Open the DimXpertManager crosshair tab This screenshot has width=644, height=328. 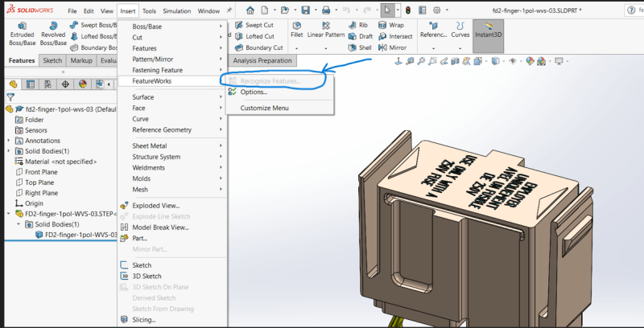tap(65, 84)
